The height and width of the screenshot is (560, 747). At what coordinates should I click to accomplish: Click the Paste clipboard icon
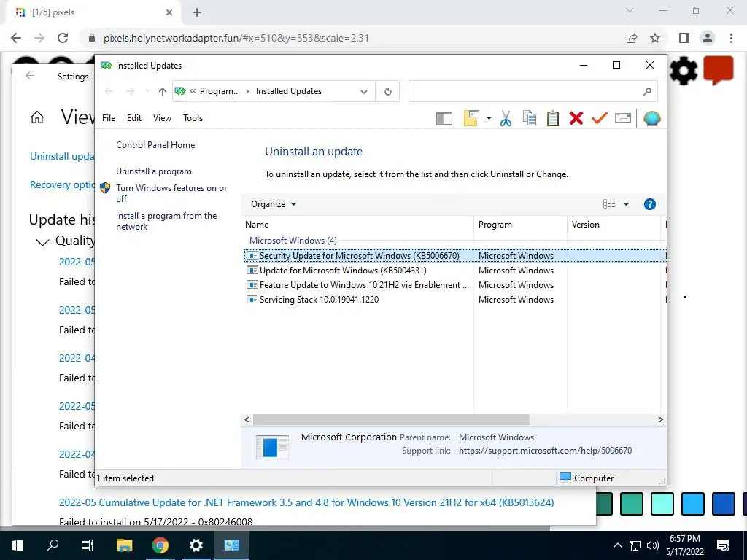553,118
